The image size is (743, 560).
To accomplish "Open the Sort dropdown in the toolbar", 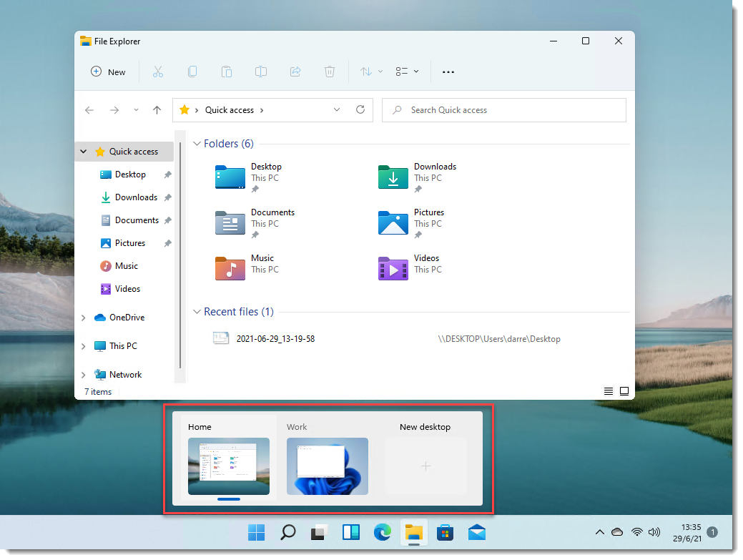I will click(370, 72).
